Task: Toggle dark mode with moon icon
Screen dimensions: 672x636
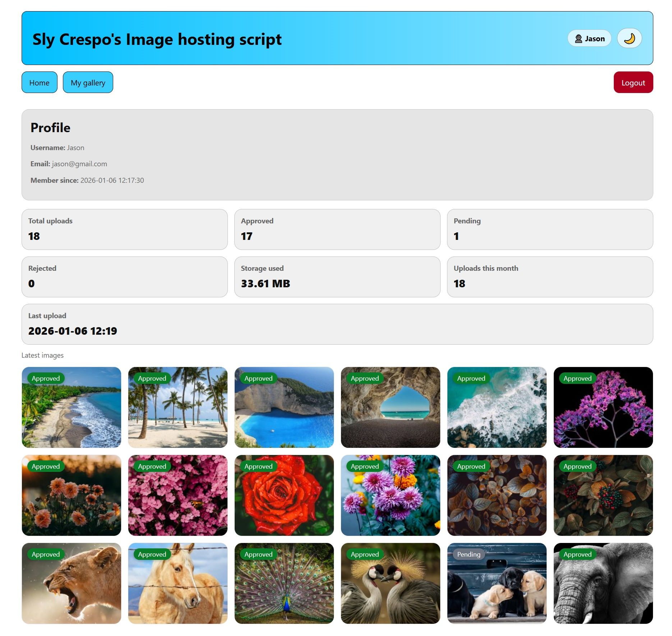Action: click(629, 38)
